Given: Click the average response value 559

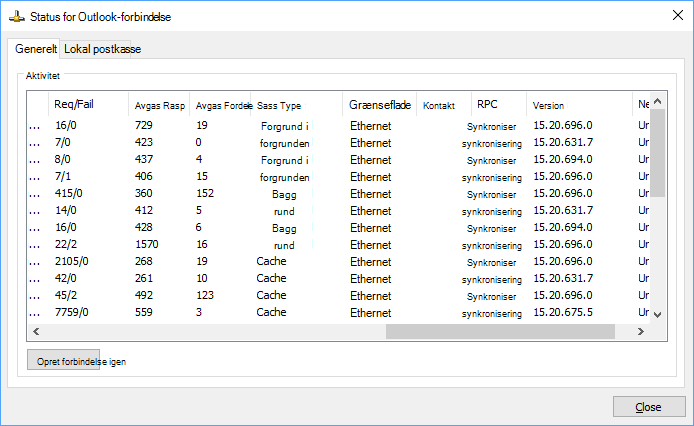Looking at the screenshot, I should tap(143, 312).
